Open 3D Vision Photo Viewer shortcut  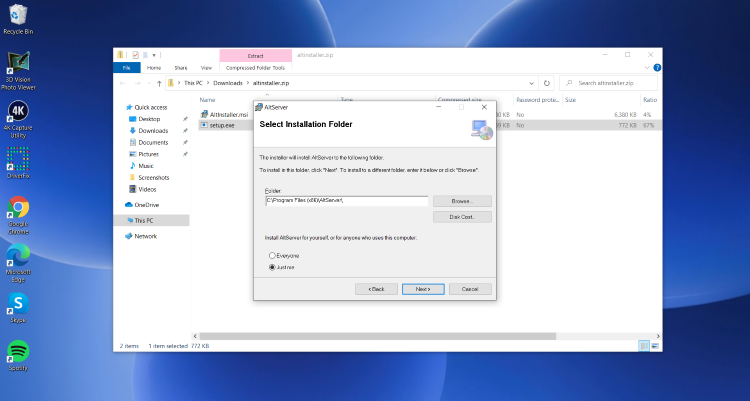tap(17, 63)
